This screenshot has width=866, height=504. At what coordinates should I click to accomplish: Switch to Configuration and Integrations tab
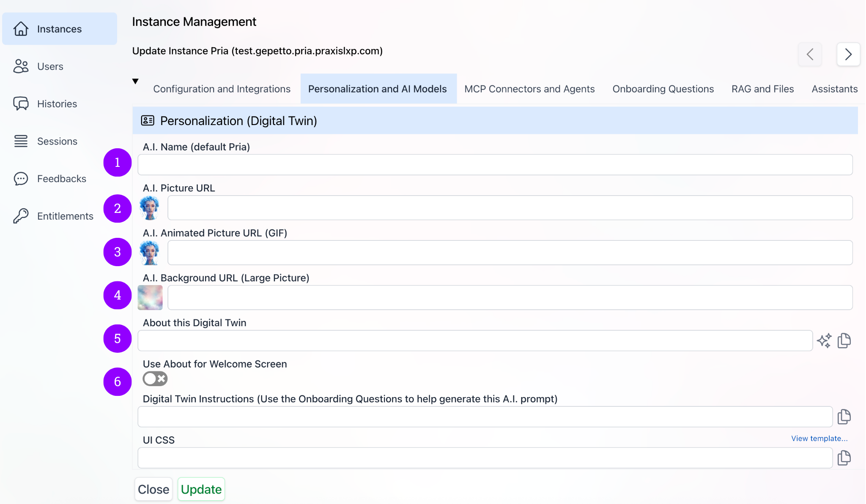pos(222,89)
